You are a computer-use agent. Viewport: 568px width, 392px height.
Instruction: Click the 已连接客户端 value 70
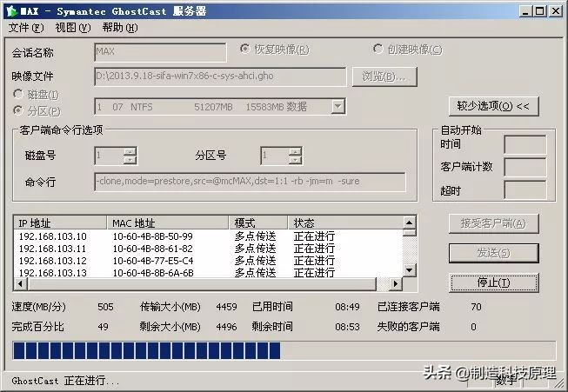pyautogui.click(x=476, y=307)
